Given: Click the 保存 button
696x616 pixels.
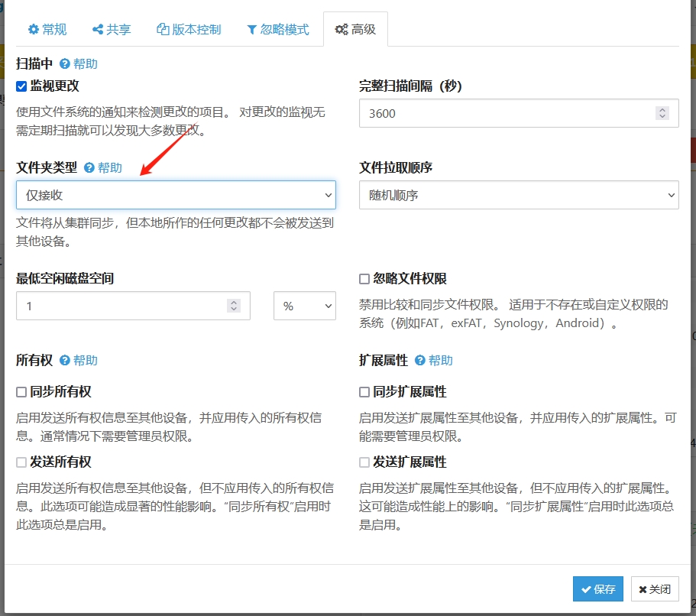Looking at the screenshot, I should click(597, 588).
